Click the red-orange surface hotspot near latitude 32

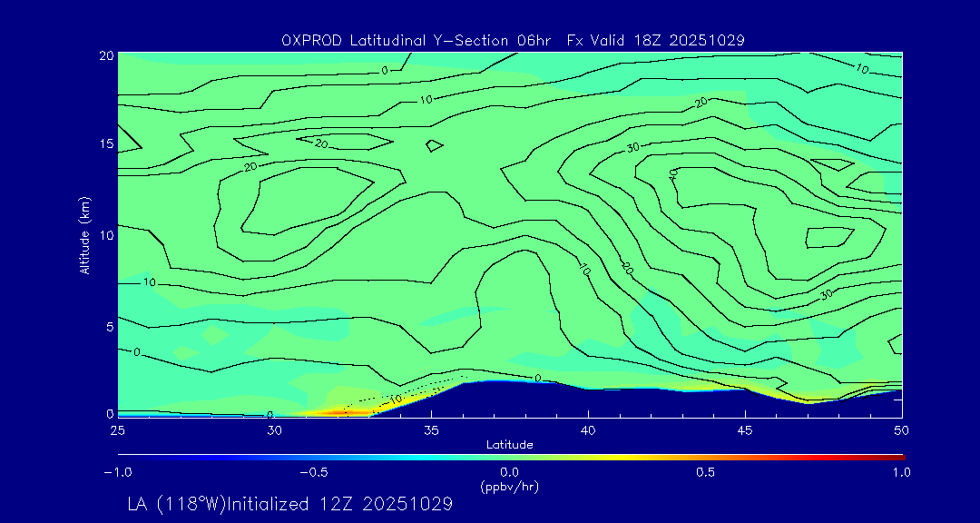pyautogui.click(x=336, y=412)
